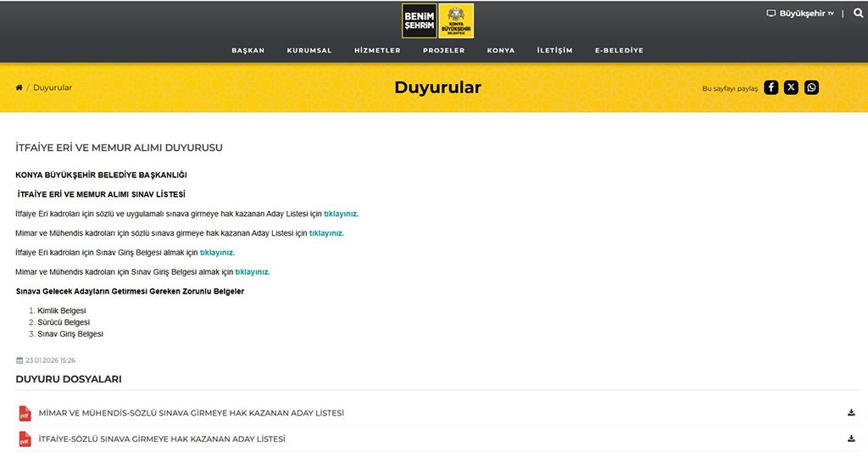Open Büyükşehir TV link
The width and height of the screenshot is (868, 475).
pyautogui.click(x=800, y=14)
